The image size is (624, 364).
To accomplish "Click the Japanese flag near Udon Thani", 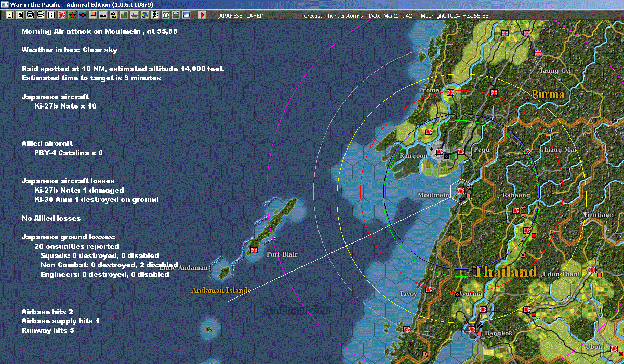I will coord(592,270).
